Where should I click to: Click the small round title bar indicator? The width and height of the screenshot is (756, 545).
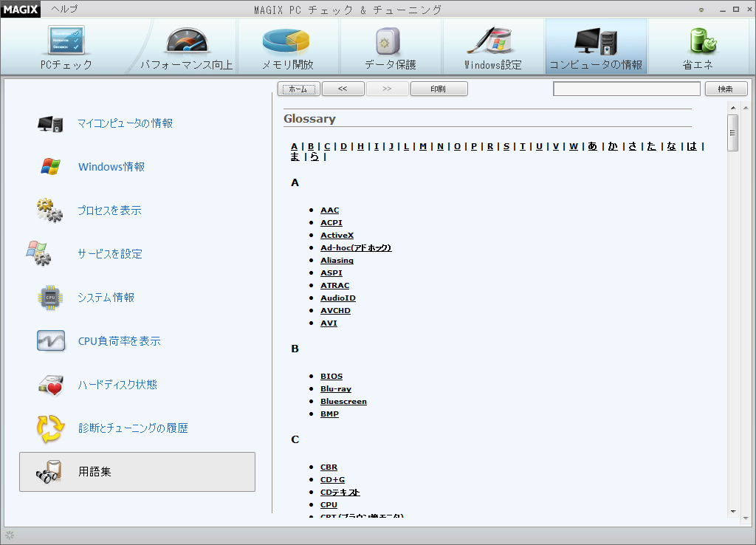[x=701, y=10]
